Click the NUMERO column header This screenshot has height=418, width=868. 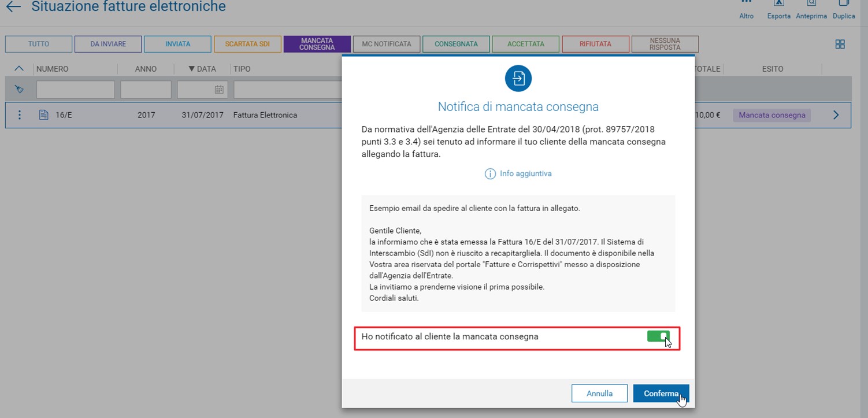[x=52, y=69]
